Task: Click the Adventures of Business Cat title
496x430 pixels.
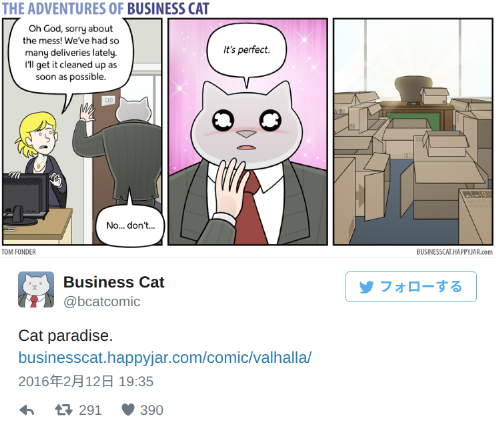Action: click(105, 9)
